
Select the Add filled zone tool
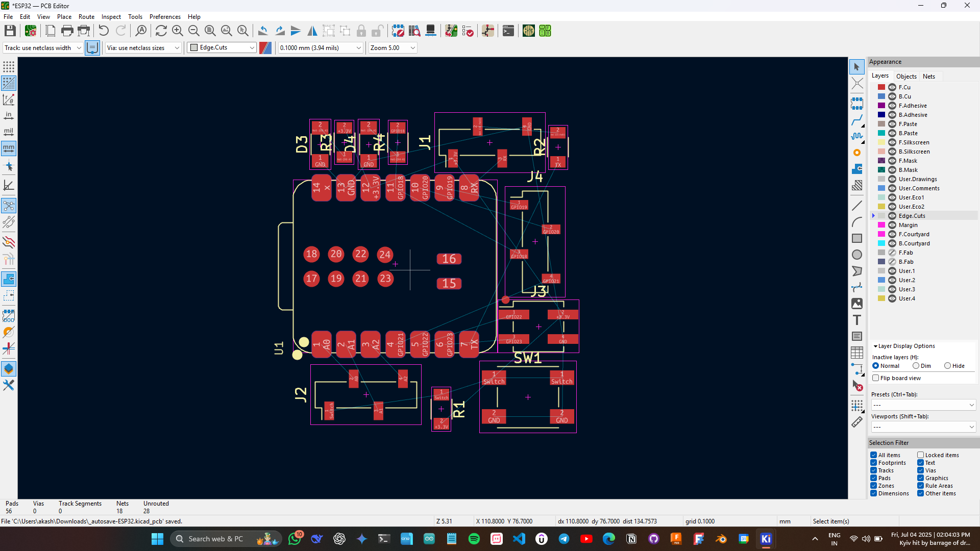click(x=857, y=169)
